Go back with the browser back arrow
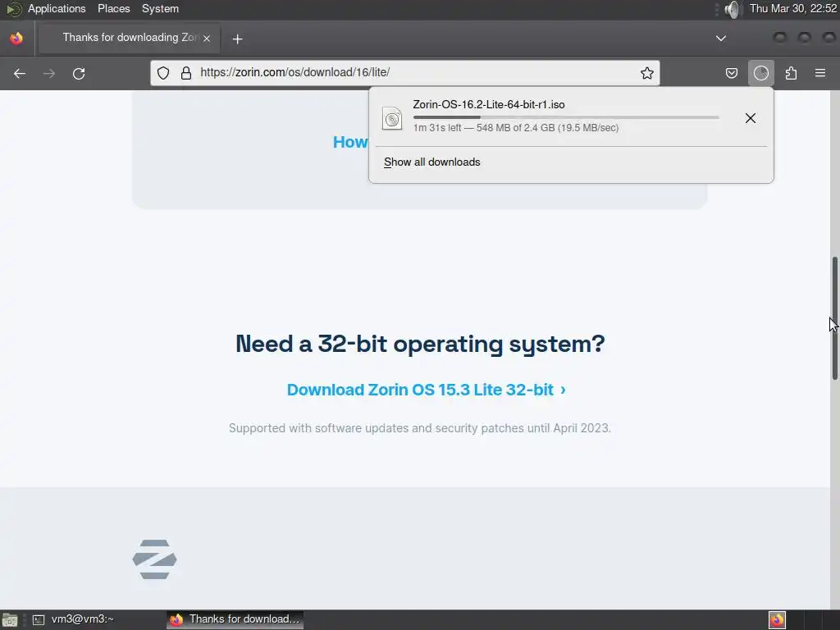Screen dimensions: 840x630 point(20,73)
